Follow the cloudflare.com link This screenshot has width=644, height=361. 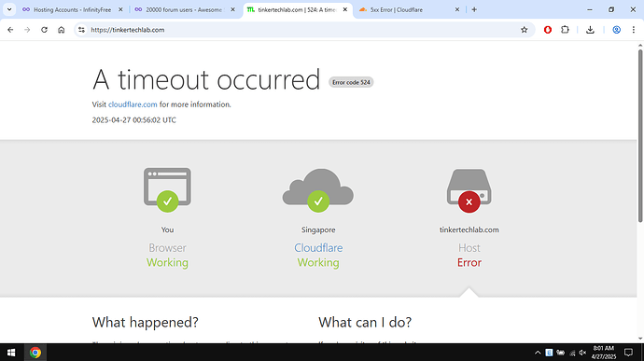pyautogui.click(x=133, y=104)
